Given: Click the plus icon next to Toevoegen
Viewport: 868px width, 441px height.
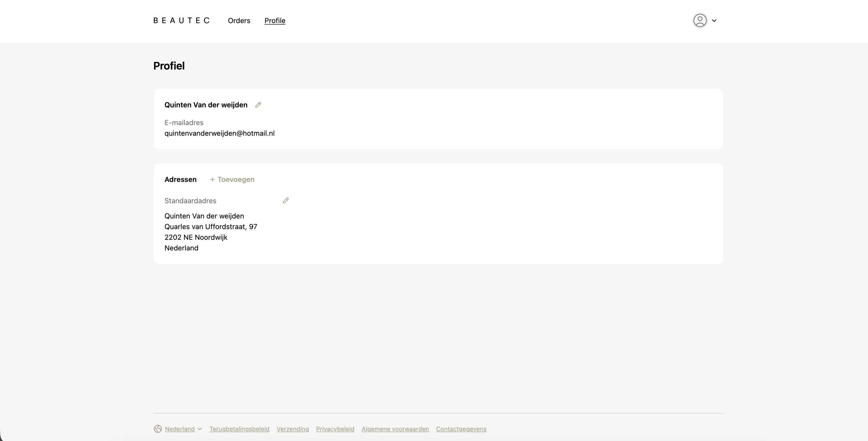Looking at the screenshot, I should (212, 179).
